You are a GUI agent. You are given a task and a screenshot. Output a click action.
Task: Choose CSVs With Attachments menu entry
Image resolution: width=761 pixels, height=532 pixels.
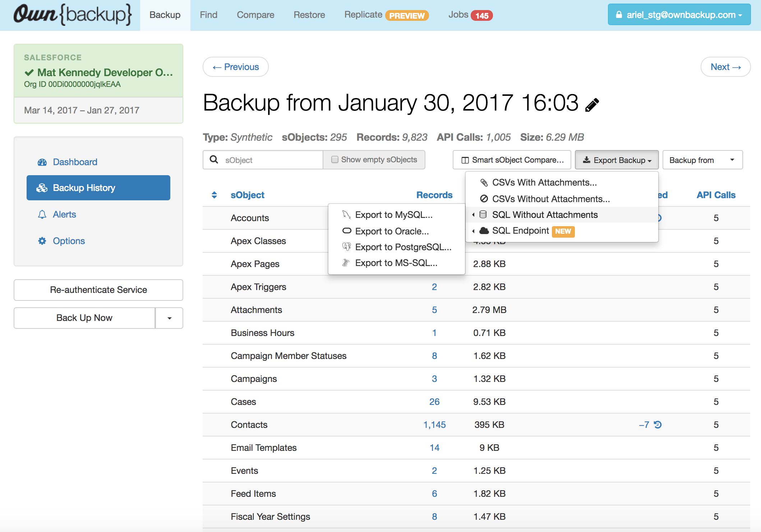[544, 182]
